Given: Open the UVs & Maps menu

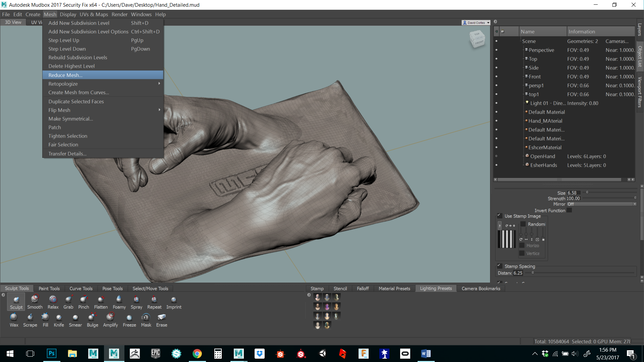Looking at the screenshot, I should 94,14.
